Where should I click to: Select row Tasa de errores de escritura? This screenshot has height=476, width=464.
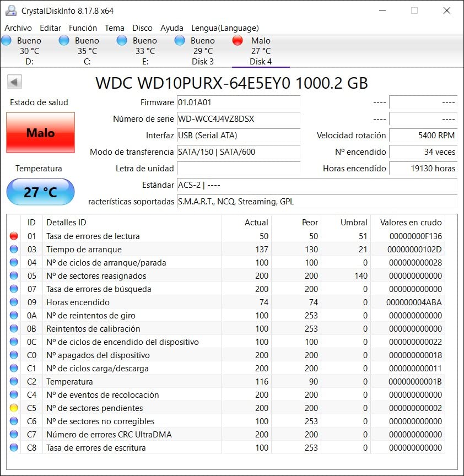[x=225, y=447]
